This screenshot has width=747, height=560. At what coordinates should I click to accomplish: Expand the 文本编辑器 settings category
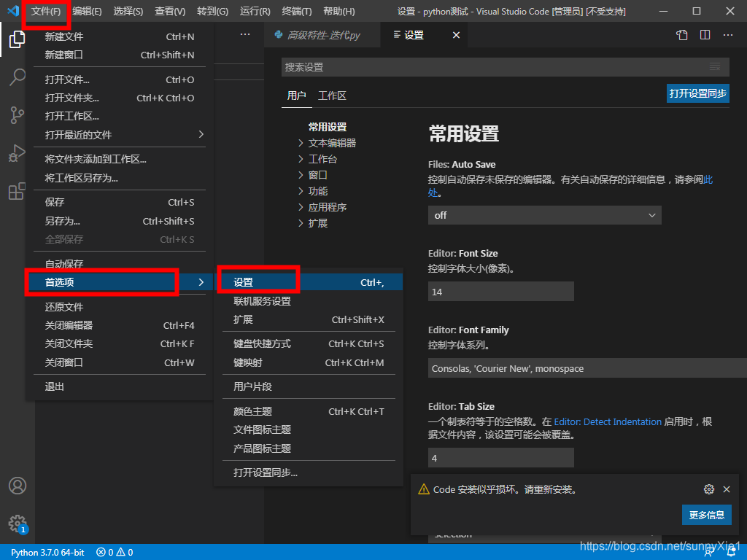click(301, 143)
